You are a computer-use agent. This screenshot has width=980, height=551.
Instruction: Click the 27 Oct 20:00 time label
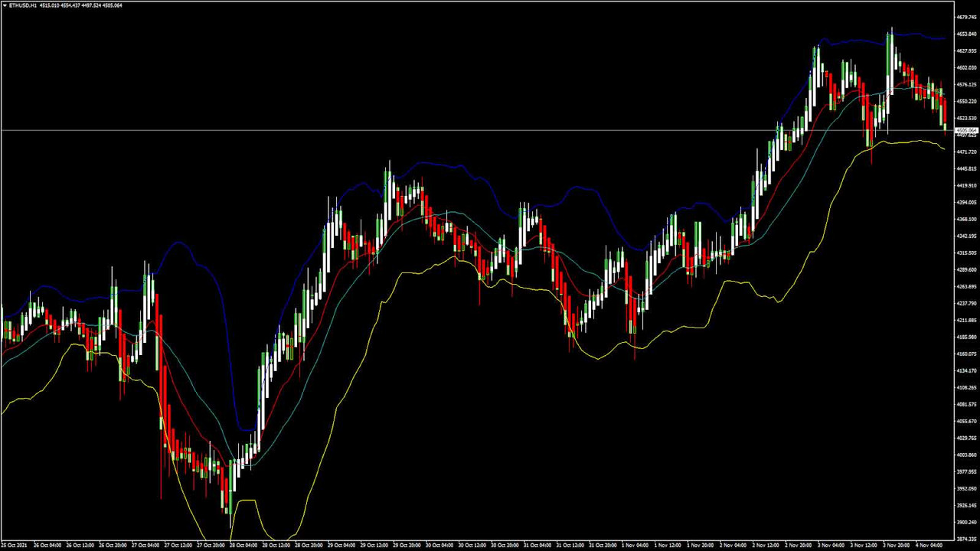210,546
